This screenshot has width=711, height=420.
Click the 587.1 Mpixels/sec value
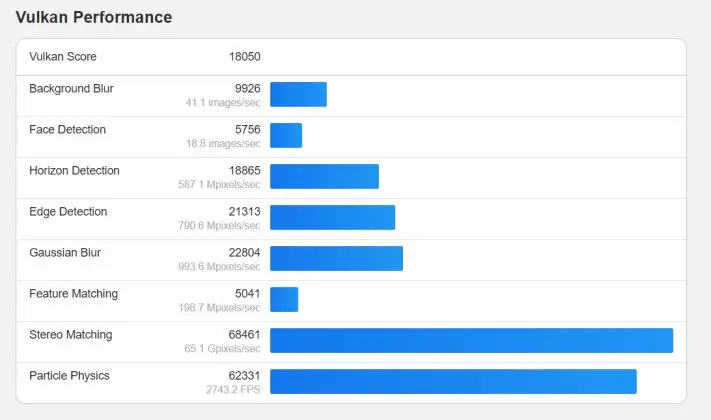[219, 185]
